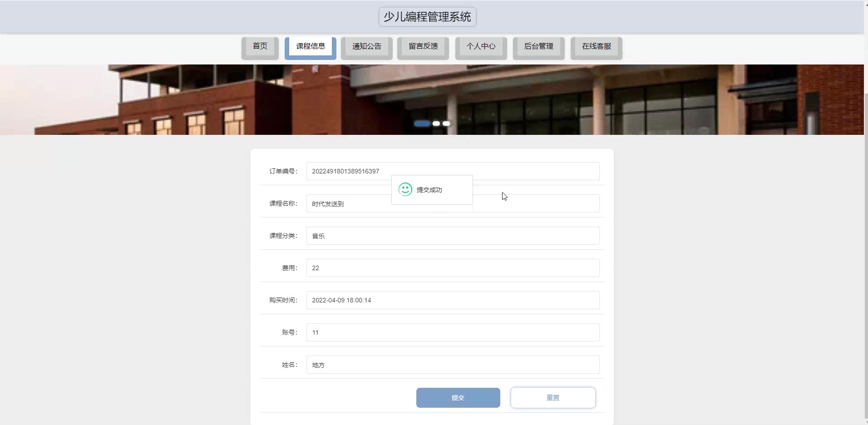
Task: Select the first carousel indicator dot
Action: click(422, 124)
